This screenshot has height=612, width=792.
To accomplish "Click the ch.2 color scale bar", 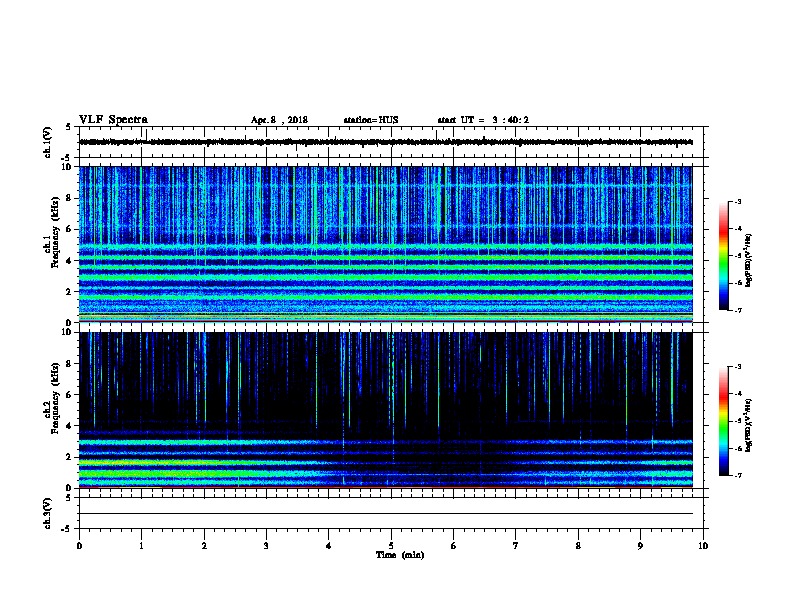I will [723, 421].
